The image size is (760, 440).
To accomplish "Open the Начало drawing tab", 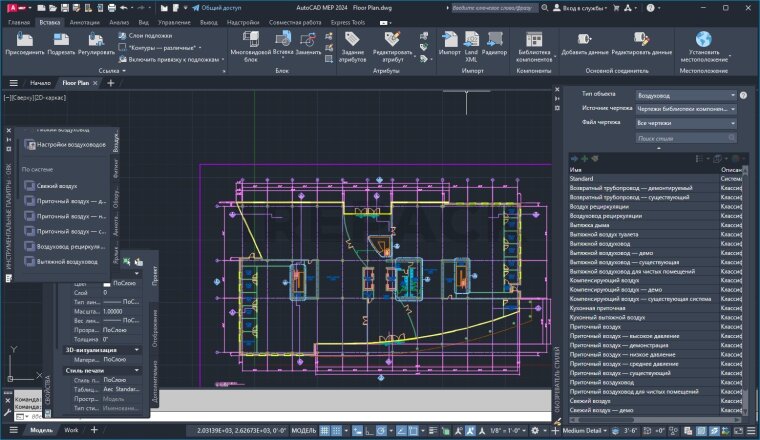I will tap(40, 83).
